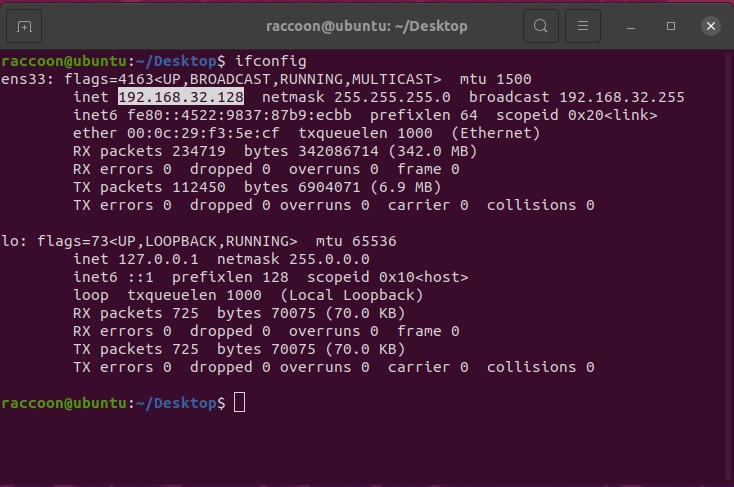
Task: Click the prefixlen 128 text
Action: pos(230,277)
